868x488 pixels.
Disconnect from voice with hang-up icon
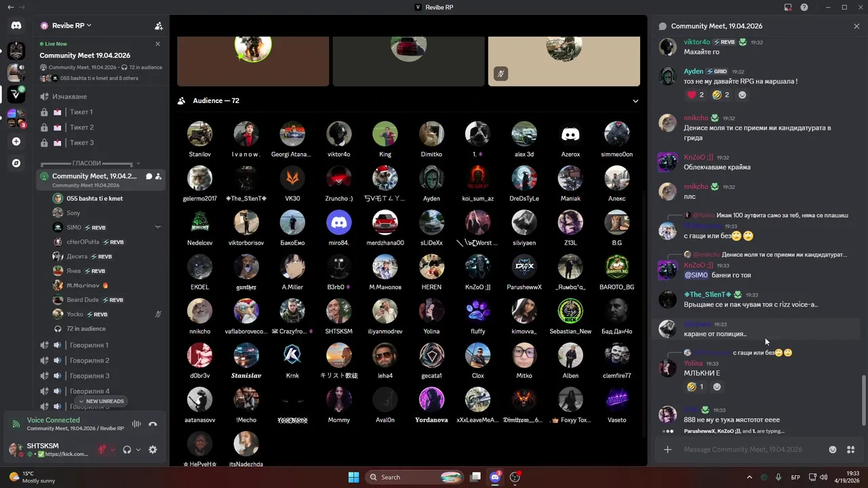153,424
